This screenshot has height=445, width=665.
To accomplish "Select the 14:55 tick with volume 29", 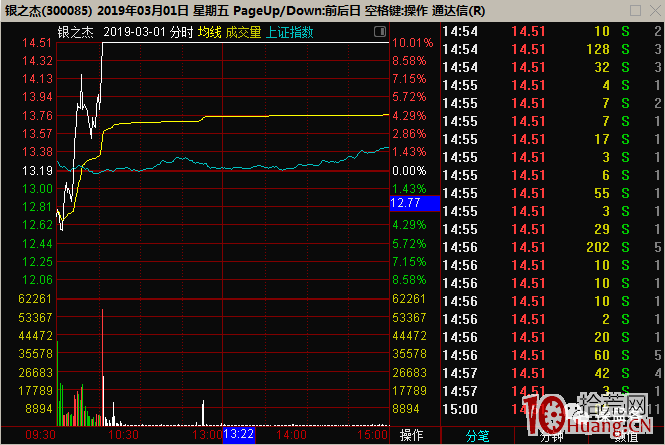I will tap(551, 229).
